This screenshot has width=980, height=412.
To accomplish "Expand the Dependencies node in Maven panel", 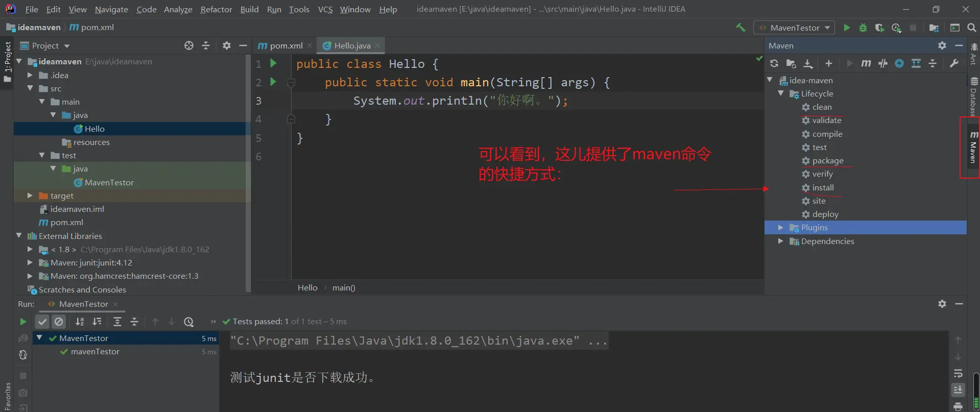I will [x=781, y=241].
